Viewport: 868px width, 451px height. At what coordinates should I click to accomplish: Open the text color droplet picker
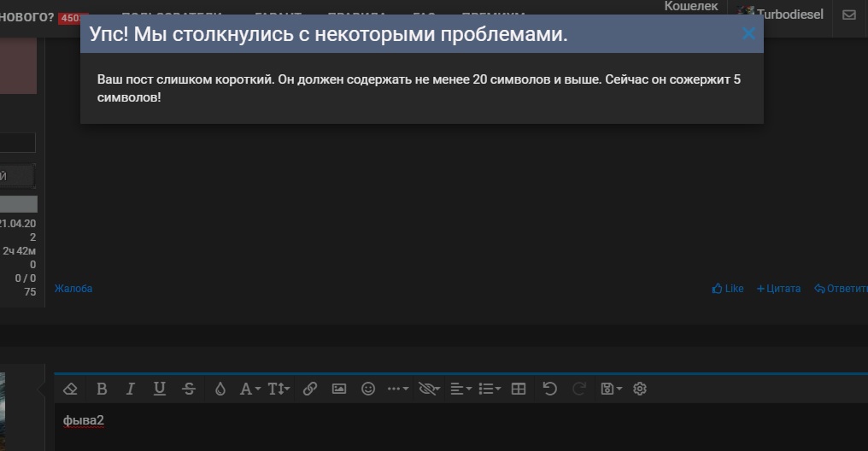(x=220, y=389)
